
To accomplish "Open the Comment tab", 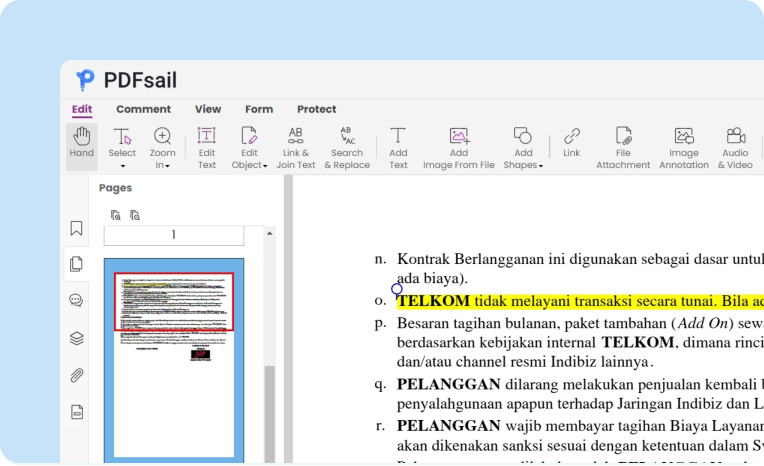I will (143, 109).
